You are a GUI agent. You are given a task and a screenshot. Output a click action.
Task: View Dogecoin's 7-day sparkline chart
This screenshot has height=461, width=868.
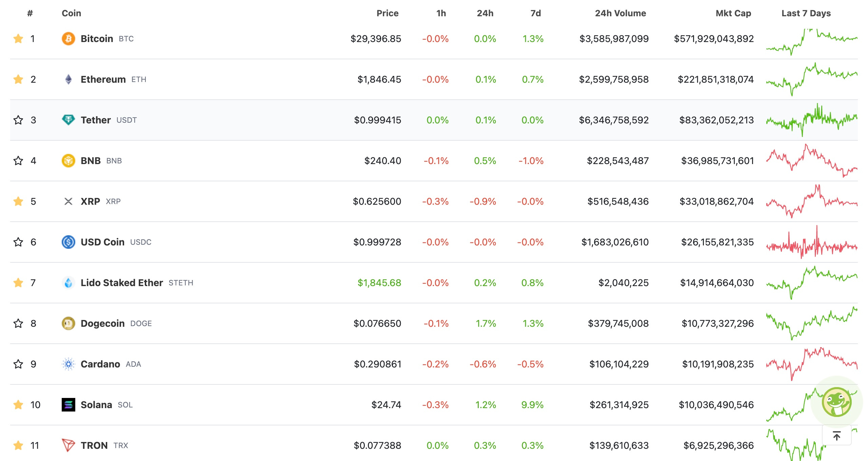(x=812, y=323)
